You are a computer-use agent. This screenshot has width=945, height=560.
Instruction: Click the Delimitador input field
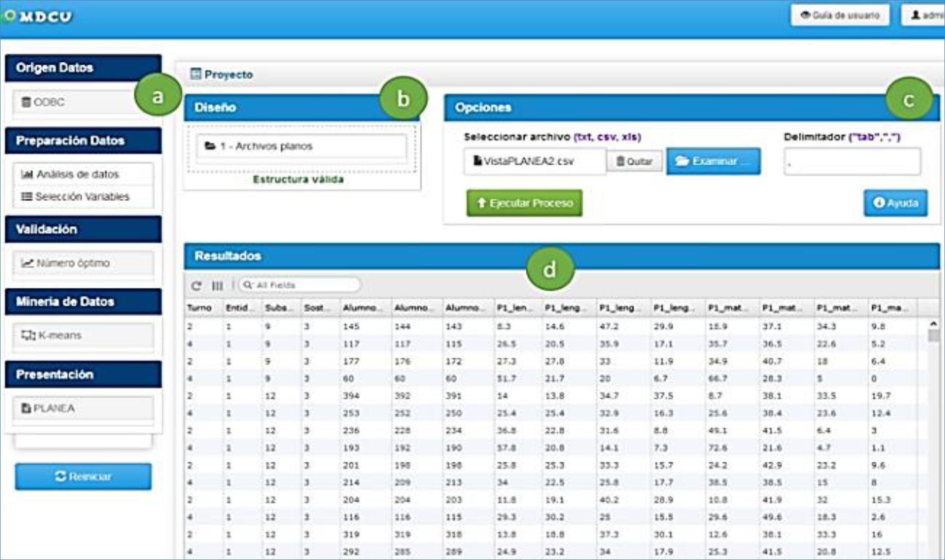pos(852,162)
